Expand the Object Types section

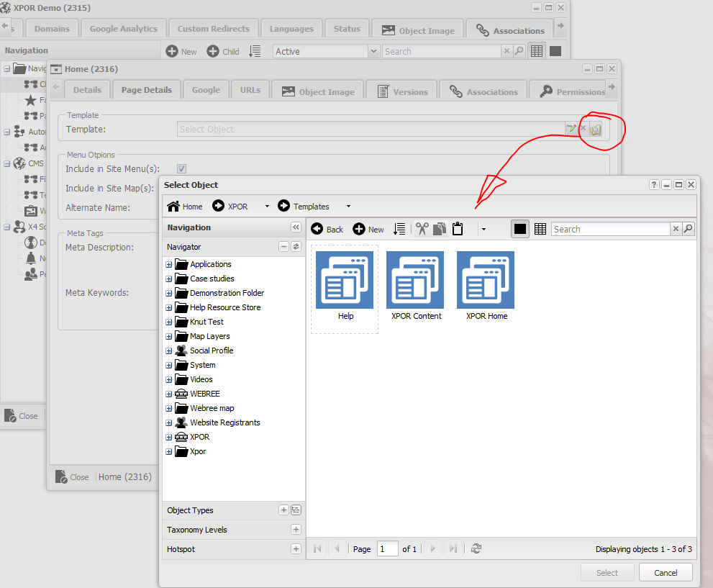point(283,510)
